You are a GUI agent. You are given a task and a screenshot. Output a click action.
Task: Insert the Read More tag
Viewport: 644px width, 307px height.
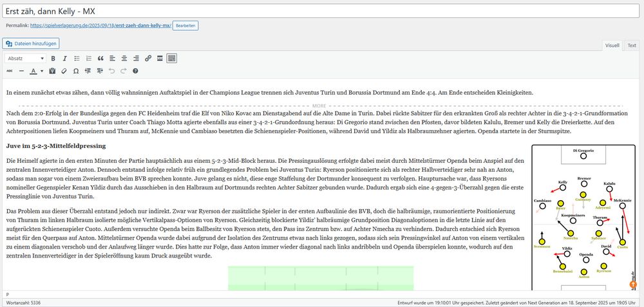tap(160, 59)
